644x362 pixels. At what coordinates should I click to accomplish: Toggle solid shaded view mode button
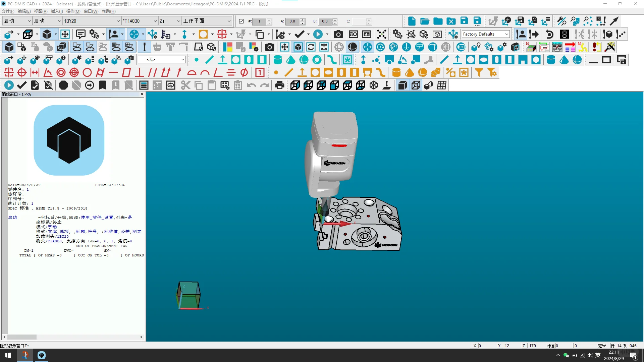[402, 85]
